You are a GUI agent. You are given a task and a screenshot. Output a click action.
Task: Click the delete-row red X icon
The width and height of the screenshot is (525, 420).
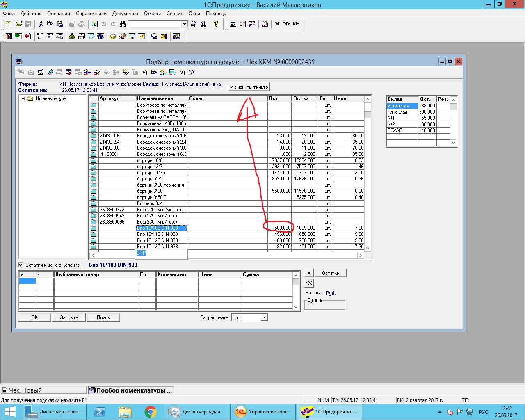[x=68, y=73]
